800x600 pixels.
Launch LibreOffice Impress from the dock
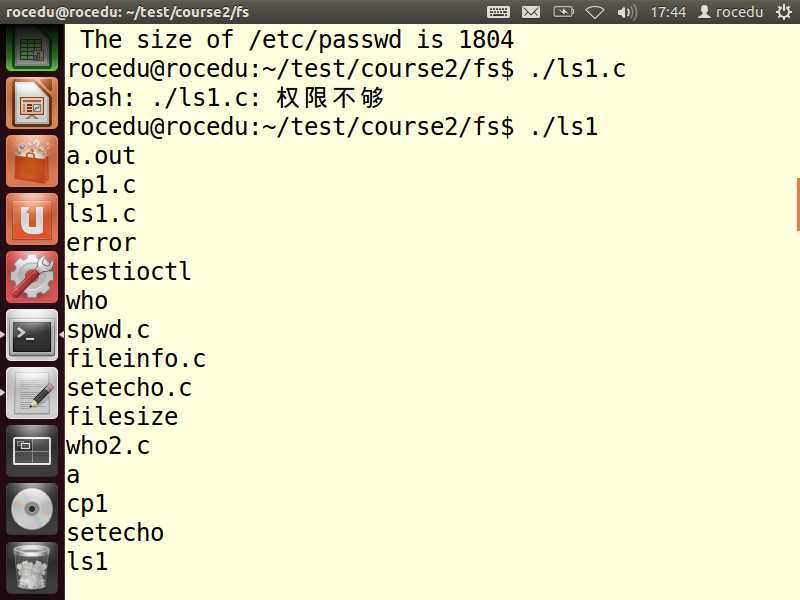click(32, 103)
